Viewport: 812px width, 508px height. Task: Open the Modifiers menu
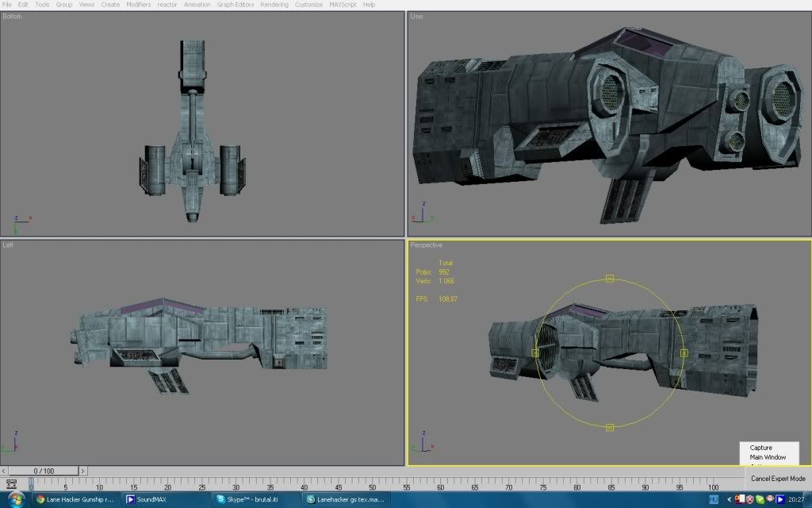tap(139, 5)
